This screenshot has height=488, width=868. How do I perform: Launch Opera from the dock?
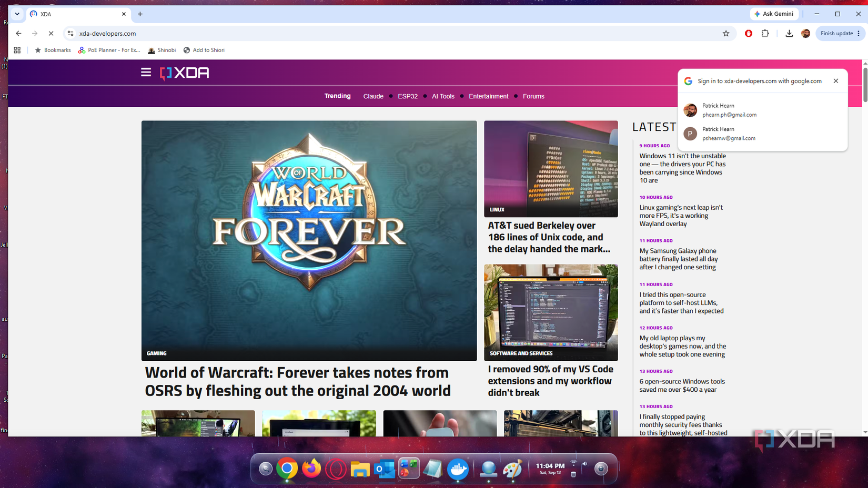pos(336,468)
